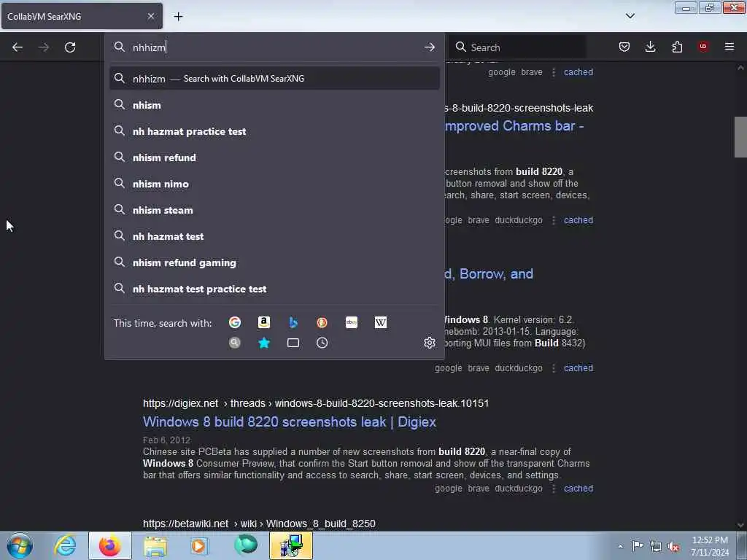This screenshot has width=747, height=560.
Task: Click the betawiki.net Windows_8_build_8250 URL
Action: [259, 524]
